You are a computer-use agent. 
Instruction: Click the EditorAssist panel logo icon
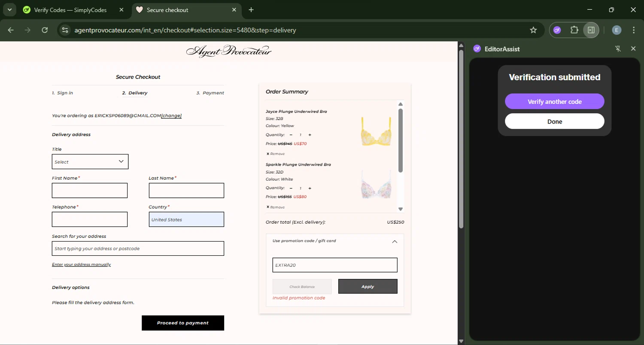(477, 48)
